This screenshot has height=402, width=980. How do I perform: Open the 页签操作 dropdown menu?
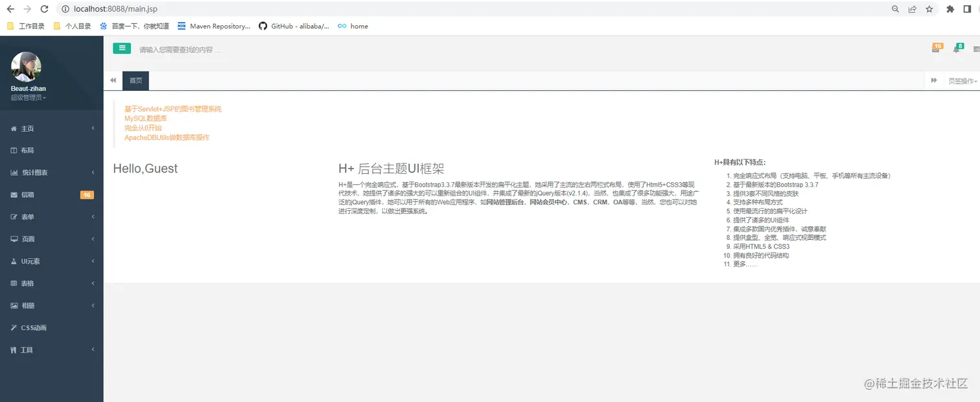point(962,80)
